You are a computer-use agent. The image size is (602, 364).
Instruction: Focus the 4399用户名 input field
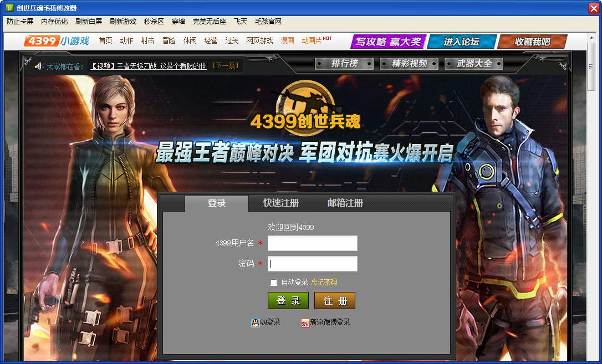pos(313,243)
